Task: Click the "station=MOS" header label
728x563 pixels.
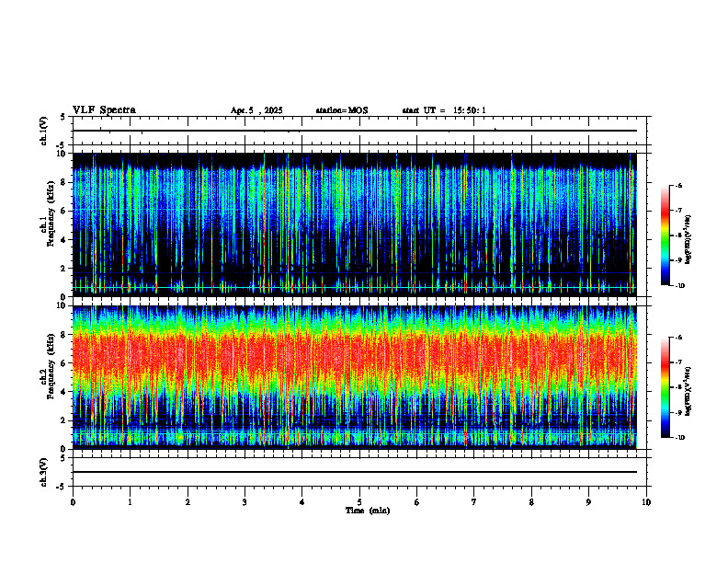Action: (342, 110)
